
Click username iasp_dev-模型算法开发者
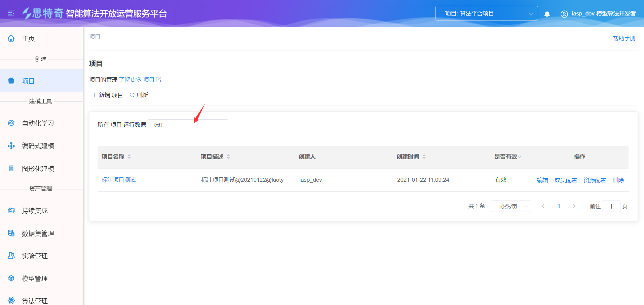click(604, 14)
